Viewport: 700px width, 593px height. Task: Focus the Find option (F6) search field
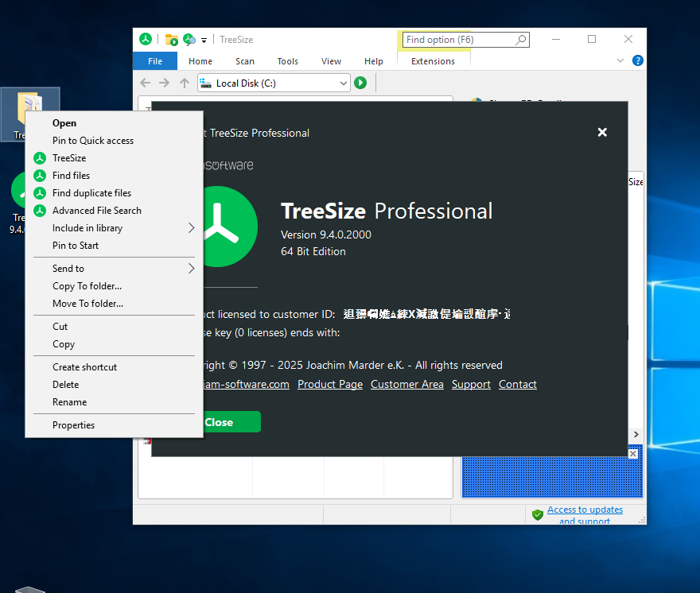[465, 40]
